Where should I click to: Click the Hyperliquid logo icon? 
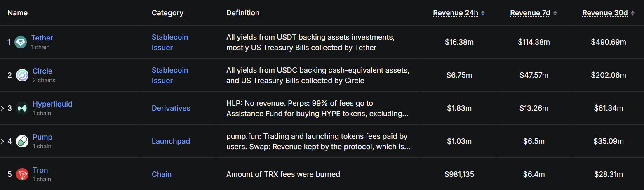point(22,108)
